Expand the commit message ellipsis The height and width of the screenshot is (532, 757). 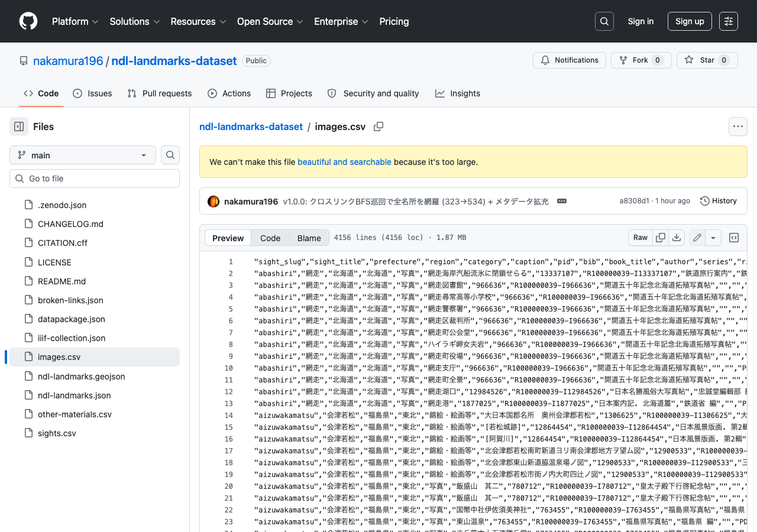tap(562, 201)
